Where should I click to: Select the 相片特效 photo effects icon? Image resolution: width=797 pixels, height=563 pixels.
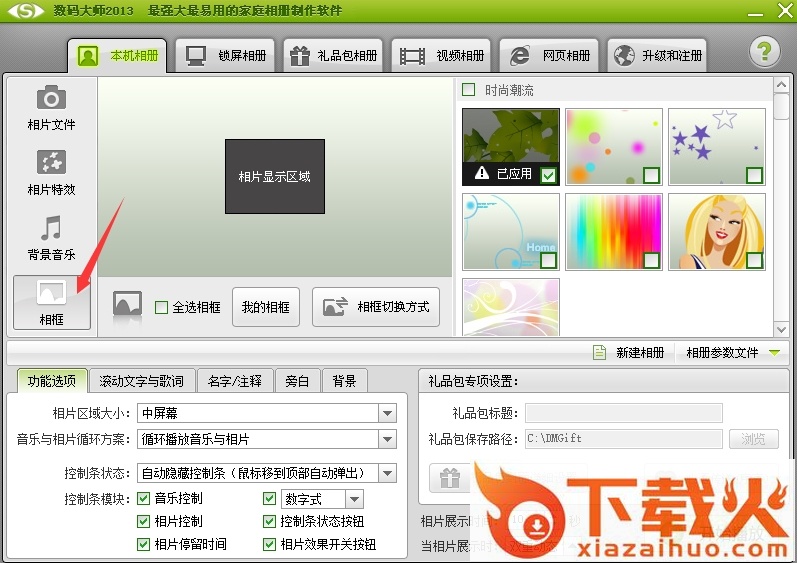51,172
